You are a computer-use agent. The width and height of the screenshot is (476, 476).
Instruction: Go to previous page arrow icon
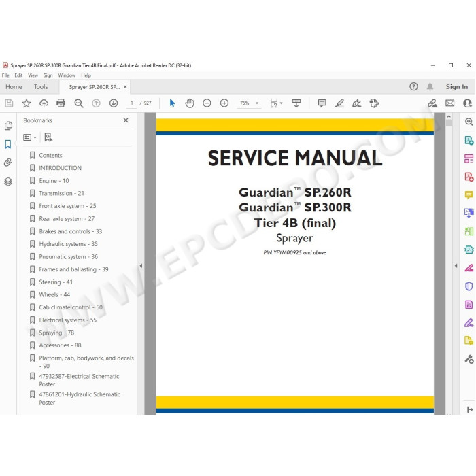pyautogui.click(x=96, y=103)
